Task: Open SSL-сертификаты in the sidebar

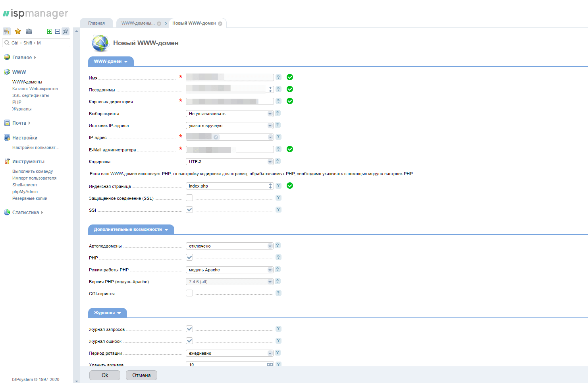Action: tap(31, 95)
